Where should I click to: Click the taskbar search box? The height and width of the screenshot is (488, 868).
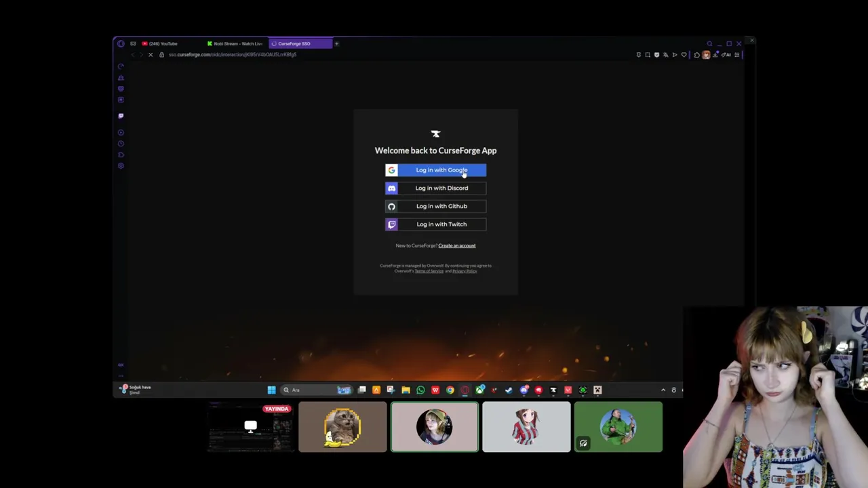[317, 390]
